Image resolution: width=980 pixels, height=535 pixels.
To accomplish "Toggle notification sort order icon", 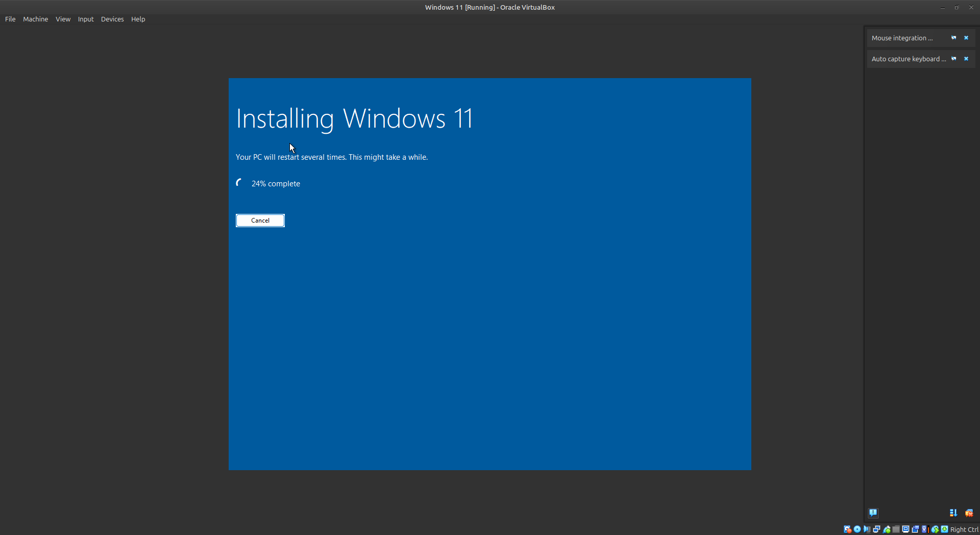I will tap(953, 513).
